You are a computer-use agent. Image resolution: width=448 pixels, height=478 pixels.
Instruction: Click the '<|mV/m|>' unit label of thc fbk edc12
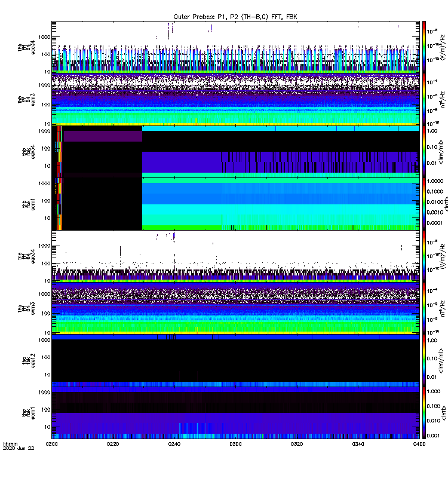441,361
